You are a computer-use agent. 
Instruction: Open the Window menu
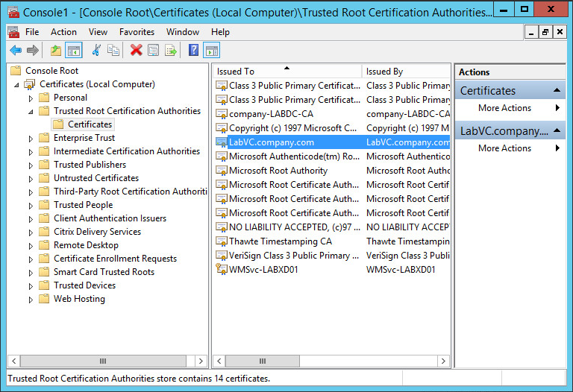(x=183, y=32)
